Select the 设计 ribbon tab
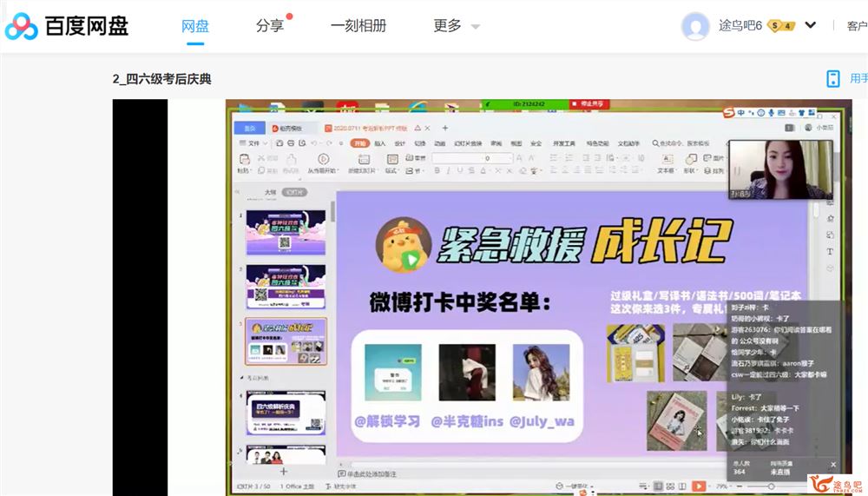Viewport: 868px width, 496px height. tap(399, 143)
